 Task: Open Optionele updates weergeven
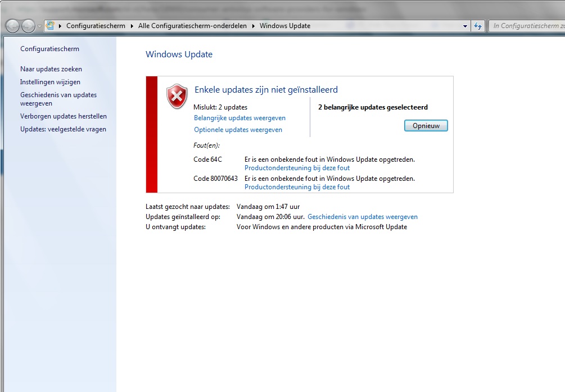(x=238, y=130)
